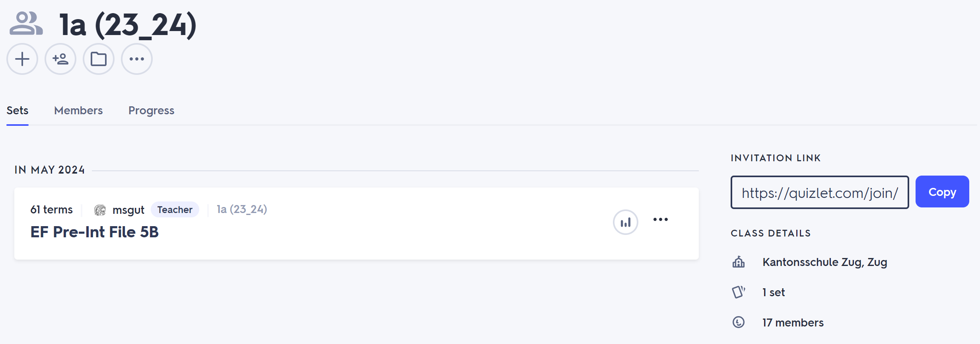Screen dimensions: 980x344
Task: Open the class more options ellipsis button
Action: [137, 59]
